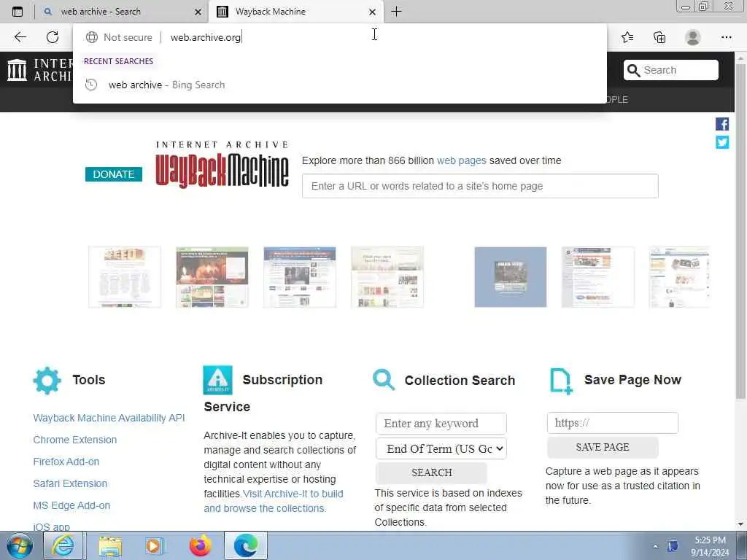This screenshot has height=560, width=747.
Task: Click the Collection SEARCH button
Action: click(432, 472)
